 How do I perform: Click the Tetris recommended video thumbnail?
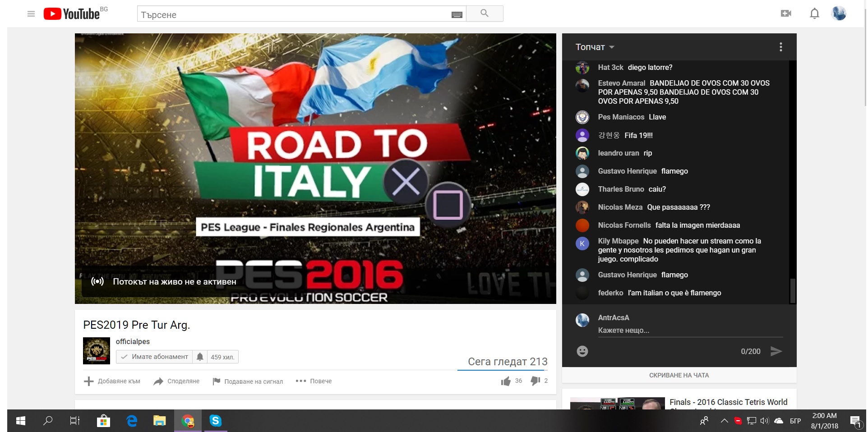click(618, 403)
